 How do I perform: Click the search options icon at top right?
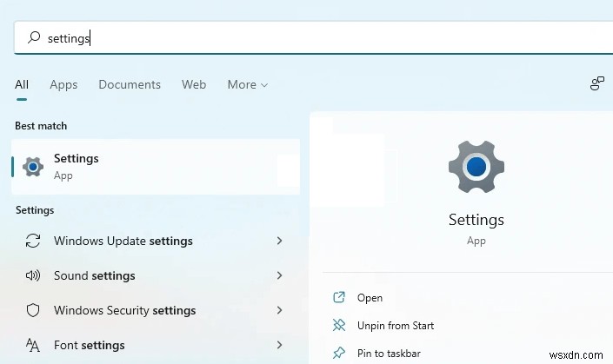[596, 84]
